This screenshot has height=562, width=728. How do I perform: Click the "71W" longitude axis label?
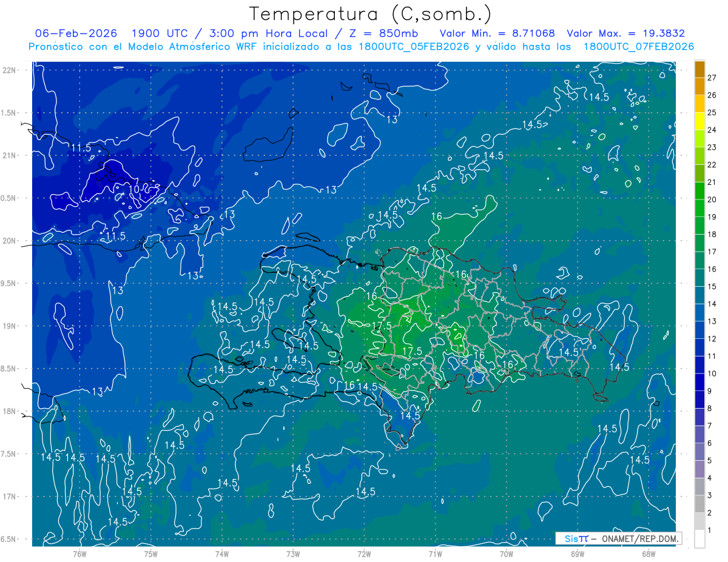point(435,554)
